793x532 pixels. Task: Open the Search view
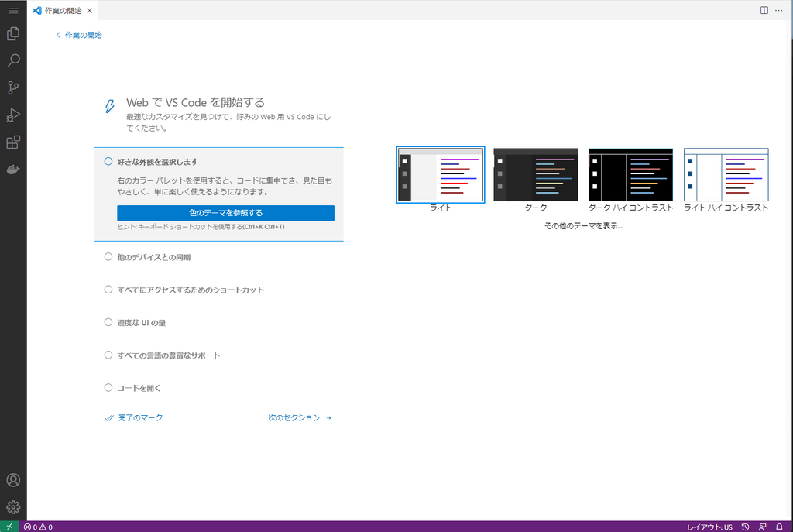click(12, 60)
